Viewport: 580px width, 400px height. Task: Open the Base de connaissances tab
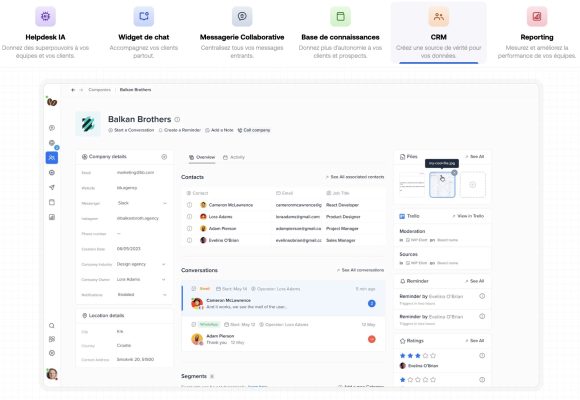coord(340,33)
